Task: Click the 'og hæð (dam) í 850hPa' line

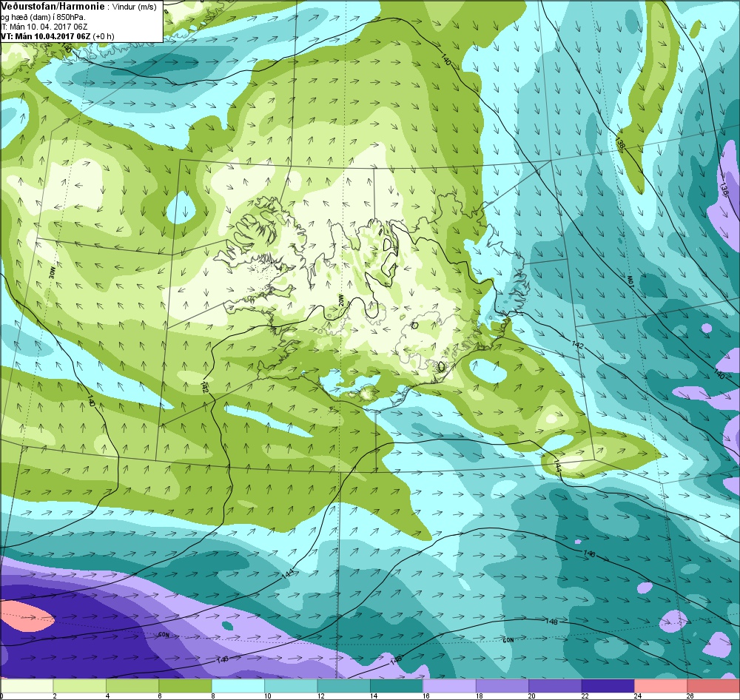Action: pos(43,17)
